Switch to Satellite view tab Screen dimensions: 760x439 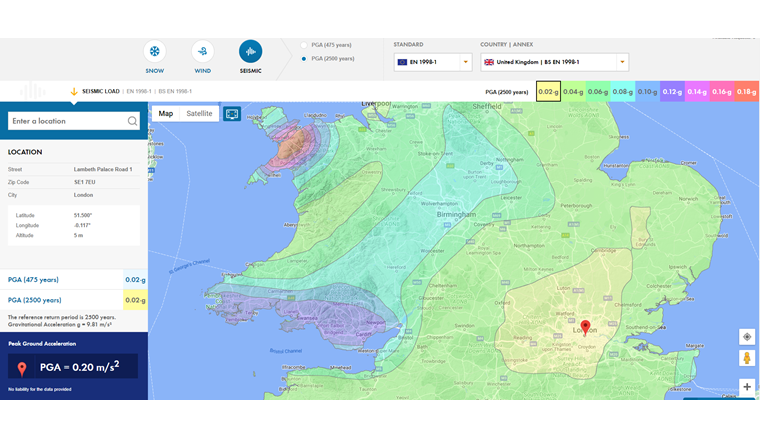click(199, 113)
